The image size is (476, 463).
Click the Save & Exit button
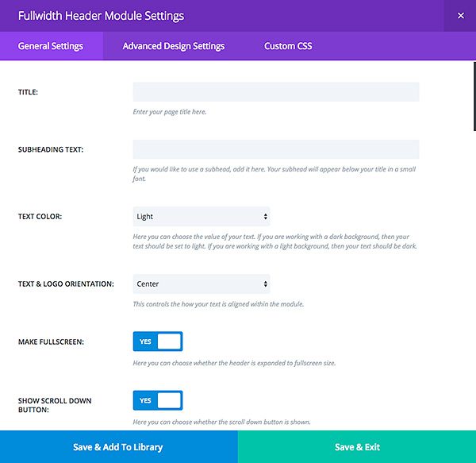(357, 447)
